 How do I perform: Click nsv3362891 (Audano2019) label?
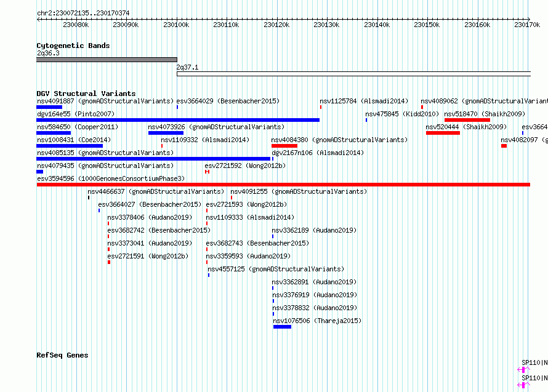click(314, 282)
